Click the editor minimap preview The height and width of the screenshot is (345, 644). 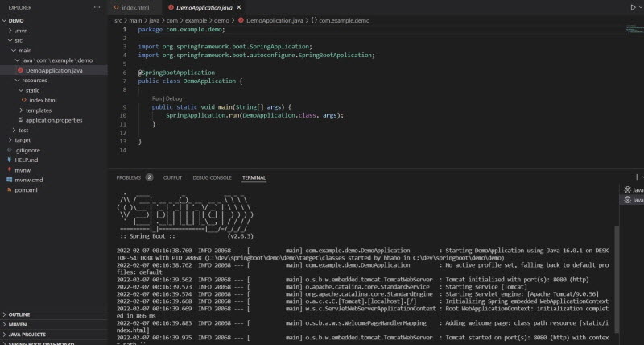coord(634,29)
